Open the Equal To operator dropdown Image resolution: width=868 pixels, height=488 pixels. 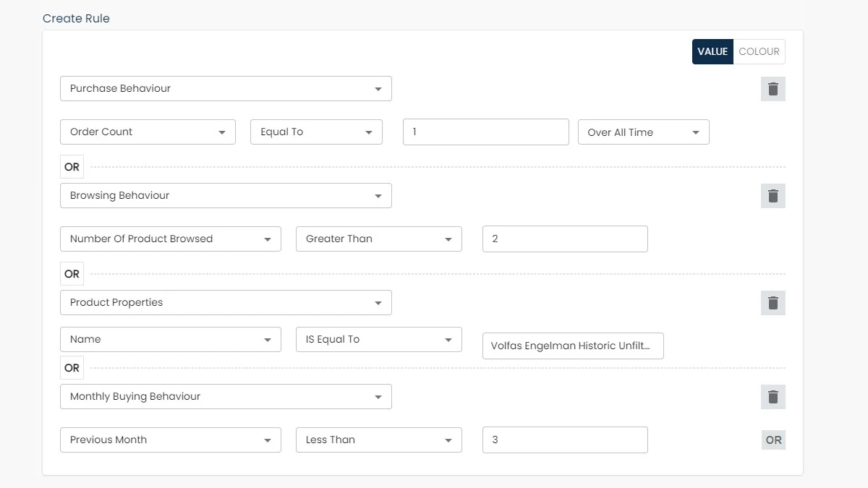click(316, 132)
